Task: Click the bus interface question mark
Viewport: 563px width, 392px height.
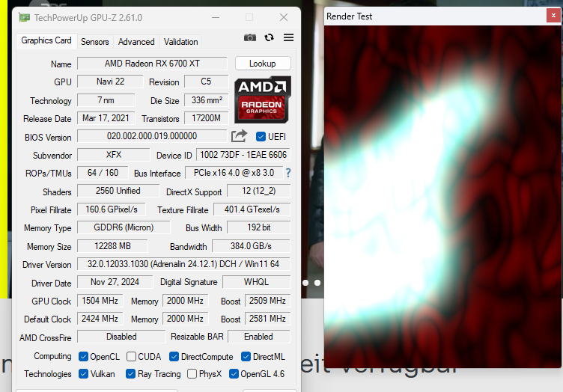Action: 288,173
